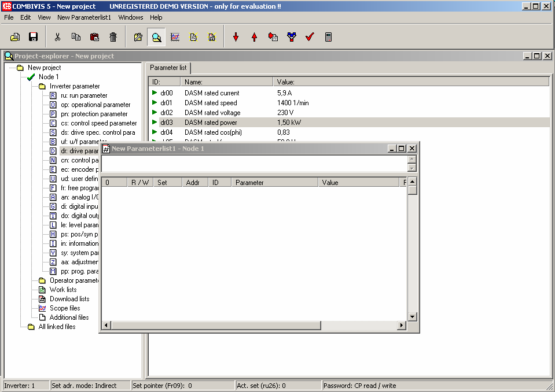555x392 pixels.
Task: Click the red down arrow download icon
Action: click(236, 37)
